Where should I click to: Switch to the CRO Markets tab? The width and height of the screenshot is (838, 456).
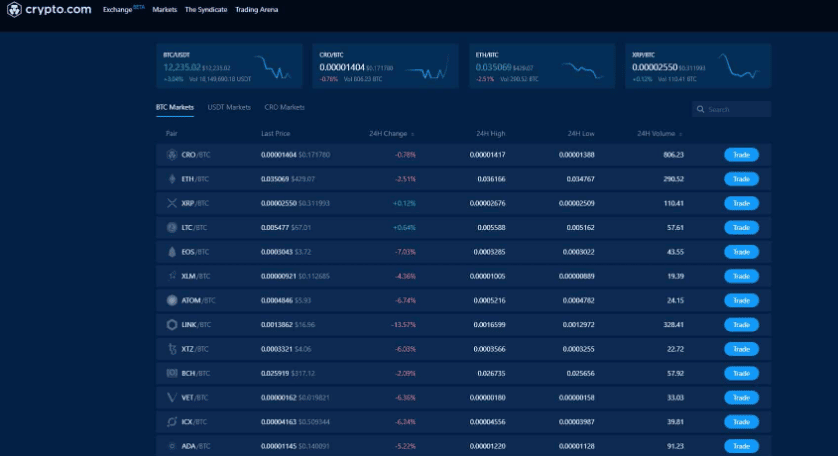(284, 107)
